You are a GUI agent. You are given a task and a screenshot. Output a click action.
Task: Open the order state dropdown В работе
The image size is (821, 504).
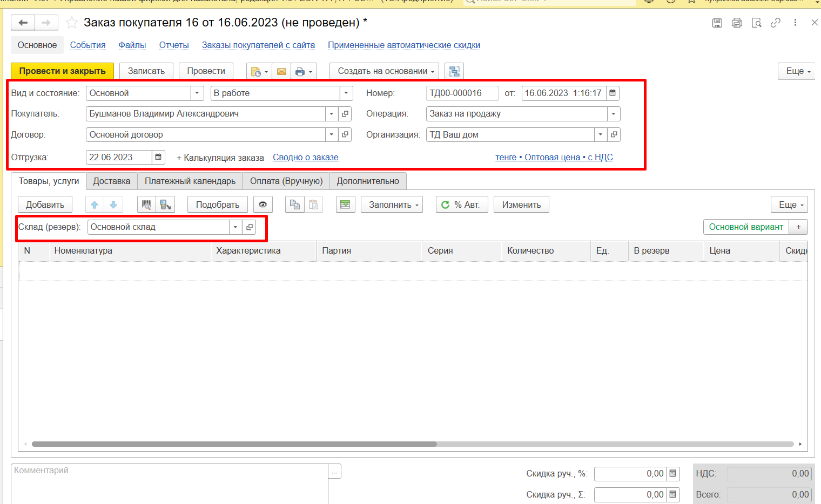346,93
